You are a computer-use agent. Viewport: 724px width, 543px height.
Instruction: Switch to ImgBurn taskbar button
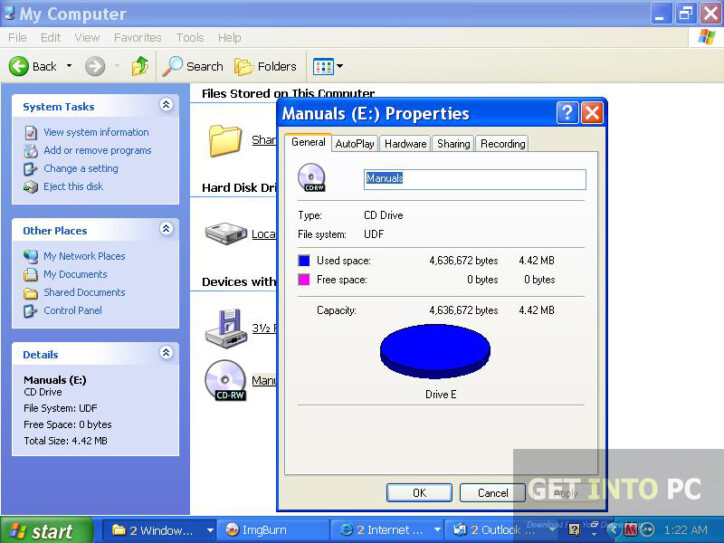pos(273,530)
